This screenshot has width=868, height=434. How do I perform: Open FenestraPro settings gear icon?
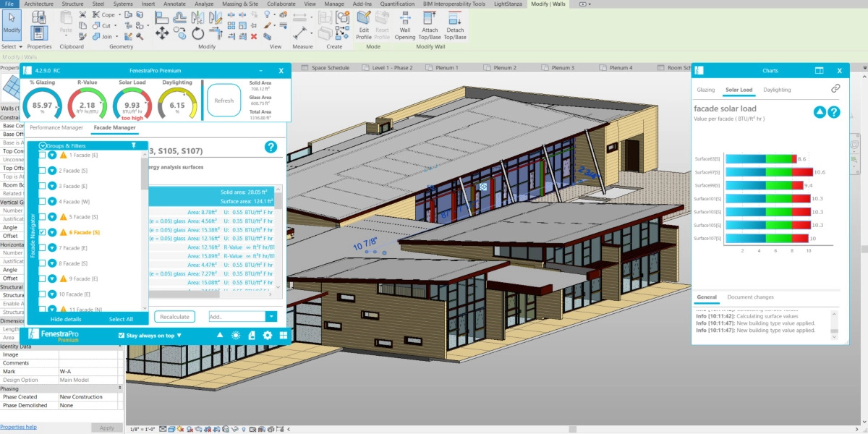tap(267, 335)
